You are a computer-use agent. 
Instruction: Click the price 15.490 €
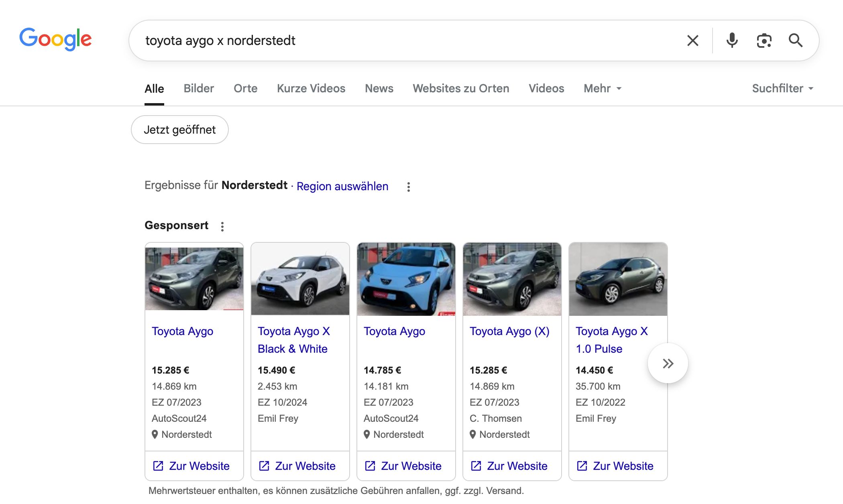click(277, 370)
